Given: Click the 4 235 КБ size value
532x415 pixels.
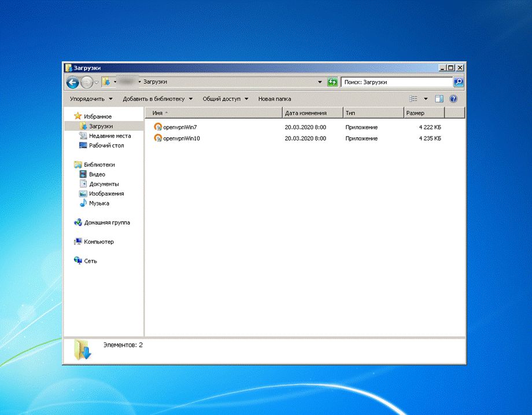Looking at the screenshot, I should [x=430, y=138].
